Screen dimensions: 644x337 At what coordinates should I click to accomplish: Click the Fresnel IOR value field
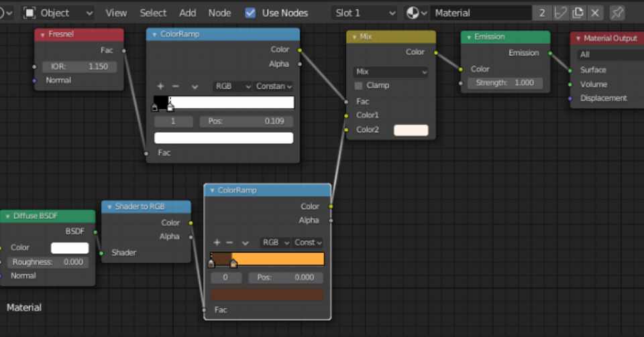(80, 67)
